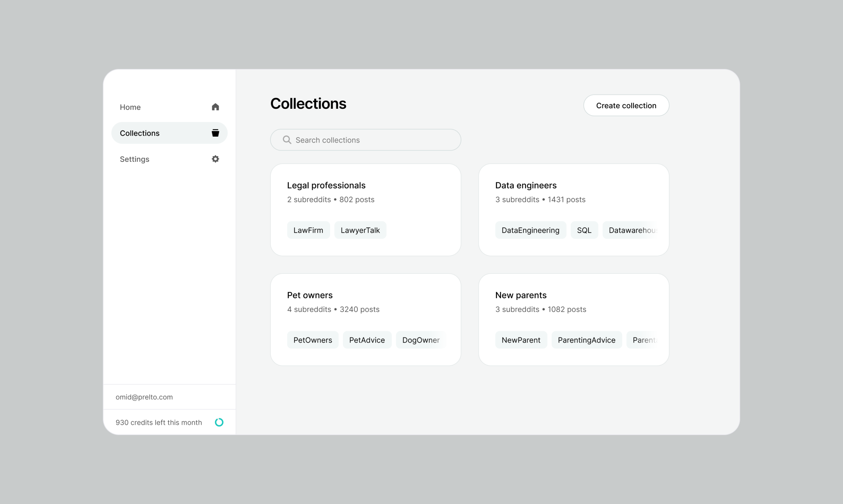Viewport: 843px width, 504px height.
Task: Click the PetAdvice subreddit tag
Action: point(367,340)
